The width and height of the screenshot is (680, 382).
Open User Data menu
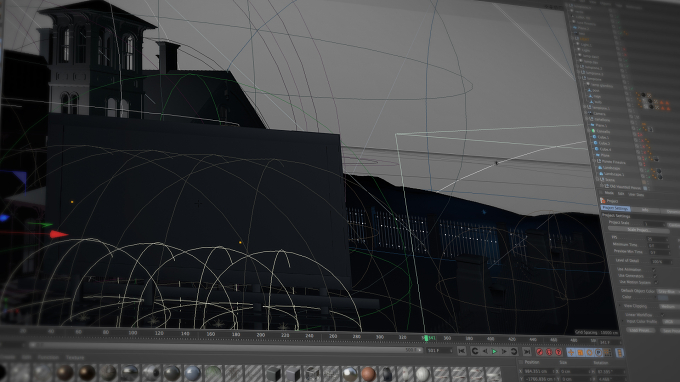pos(636,194)
